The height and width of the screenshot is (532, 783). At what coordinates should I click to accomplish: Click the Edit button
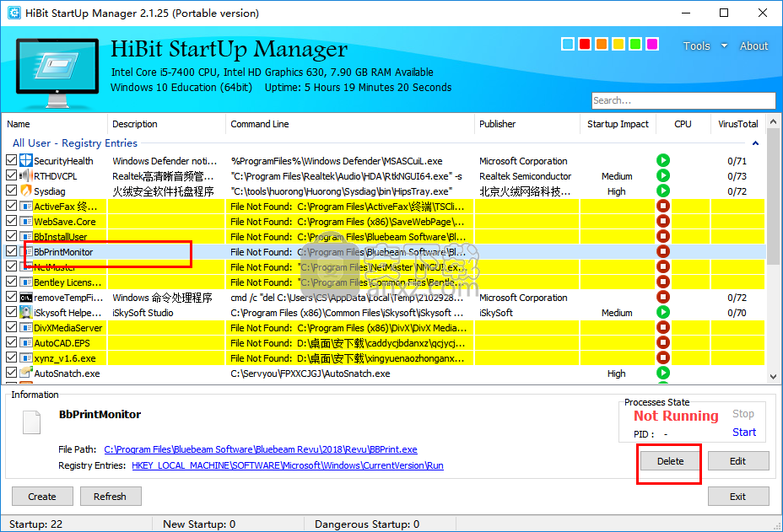point(738,461)
